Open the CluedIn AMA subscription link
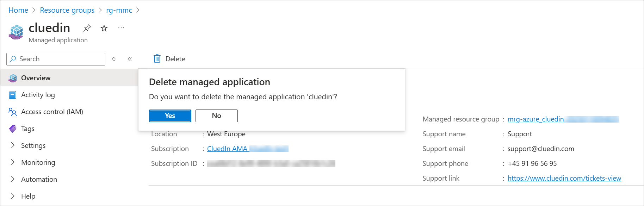 (x=248, y=149)
